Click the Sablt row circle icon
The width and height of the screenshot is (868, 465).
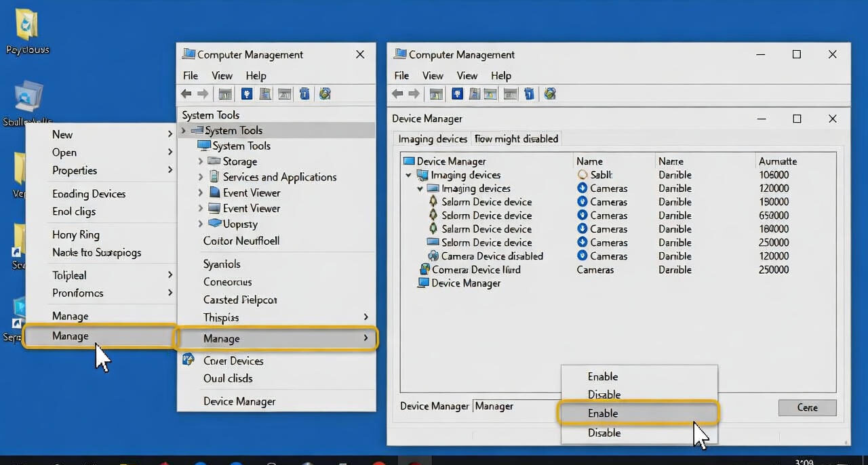coord(582,175)
